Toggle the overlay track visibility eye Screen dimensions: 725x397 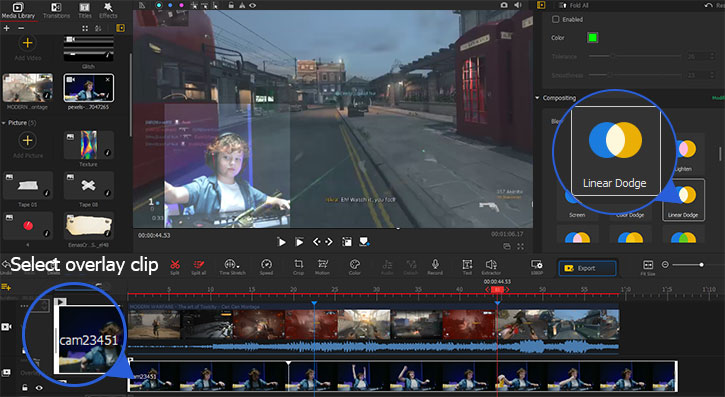coord(39,388)
